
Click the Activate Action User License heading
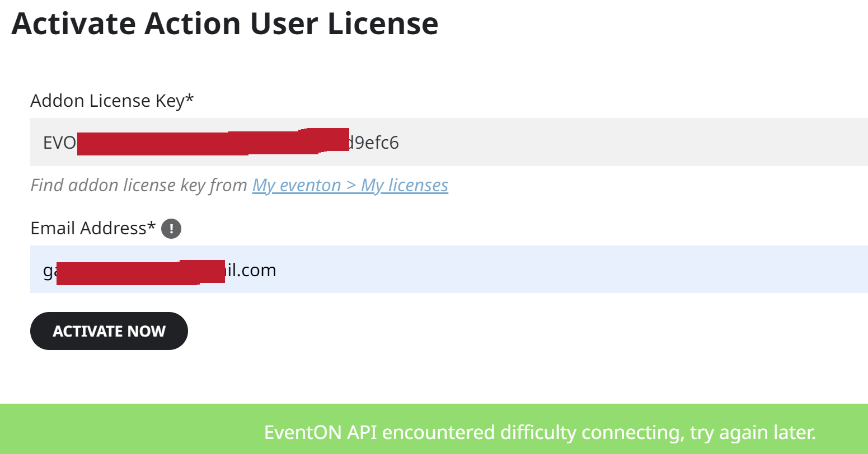pos(225,23)
